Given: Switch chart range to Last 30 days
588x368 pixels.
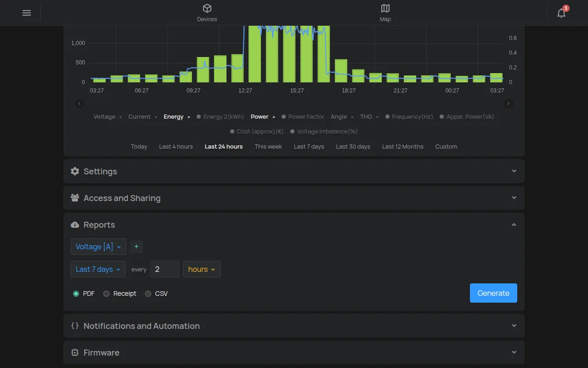Looking at the screenshot, I should click(x=353, y=146).
